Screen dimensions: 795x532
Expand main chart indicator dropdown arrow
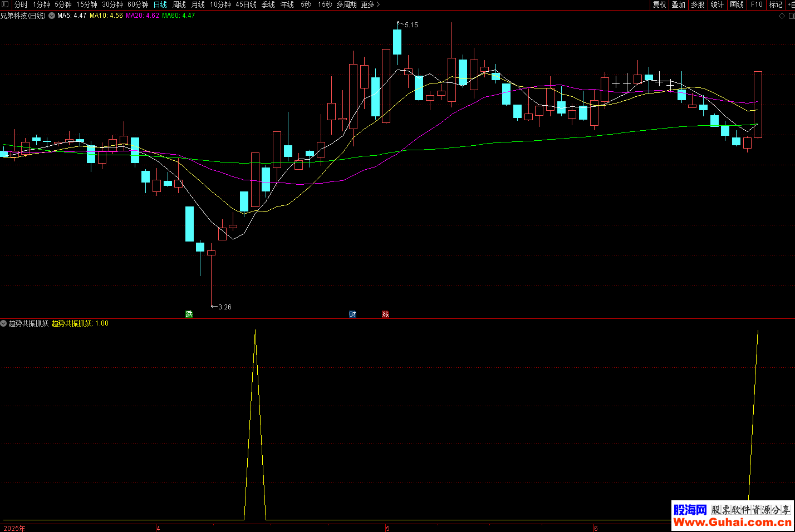(x=52, y=16)
